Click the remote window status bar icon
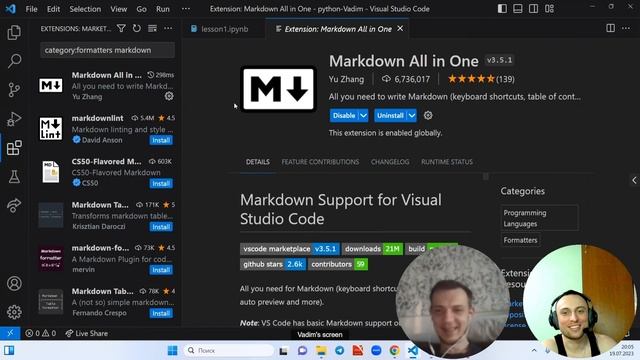 click(x=10, y=333)
